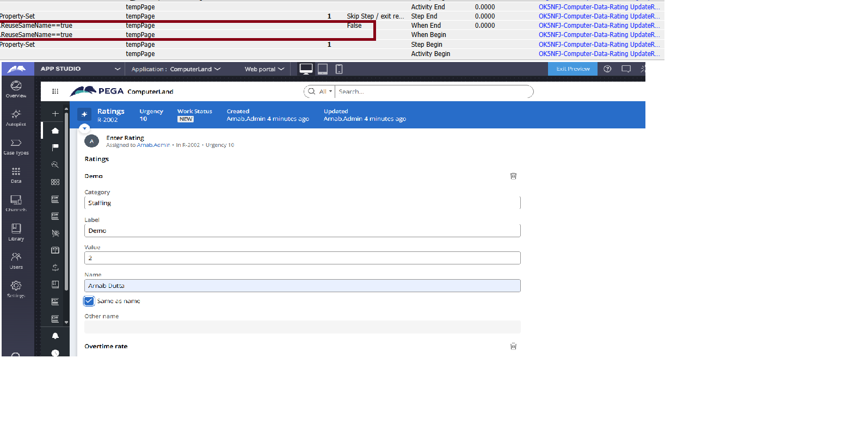Click the Label field showing Demo
This screenshot has height=444, width=868.
click(303, 231)
